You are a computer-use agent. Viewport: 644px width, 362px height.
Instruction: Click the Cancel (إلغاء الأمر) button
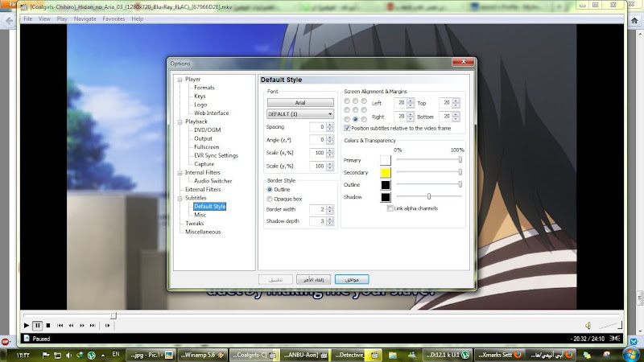(313, 279)
